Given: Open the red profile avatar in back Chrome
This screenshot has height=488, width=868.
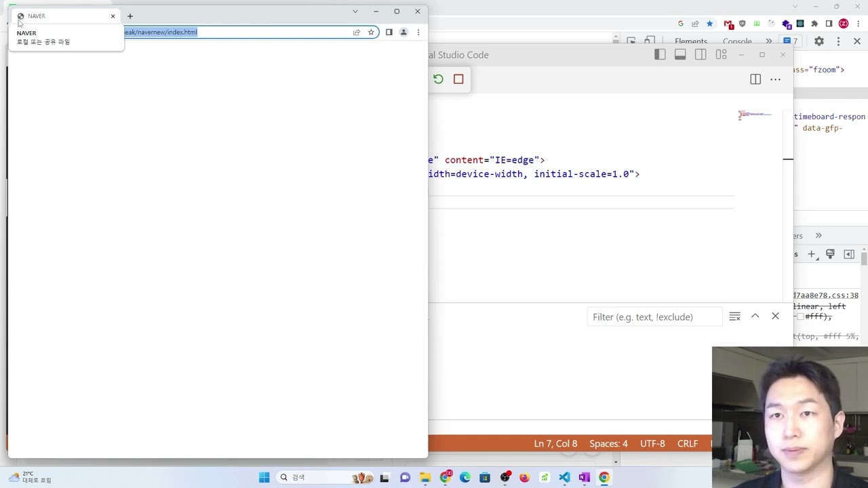Looking at the screenshot, I should [x=844, y=24].
